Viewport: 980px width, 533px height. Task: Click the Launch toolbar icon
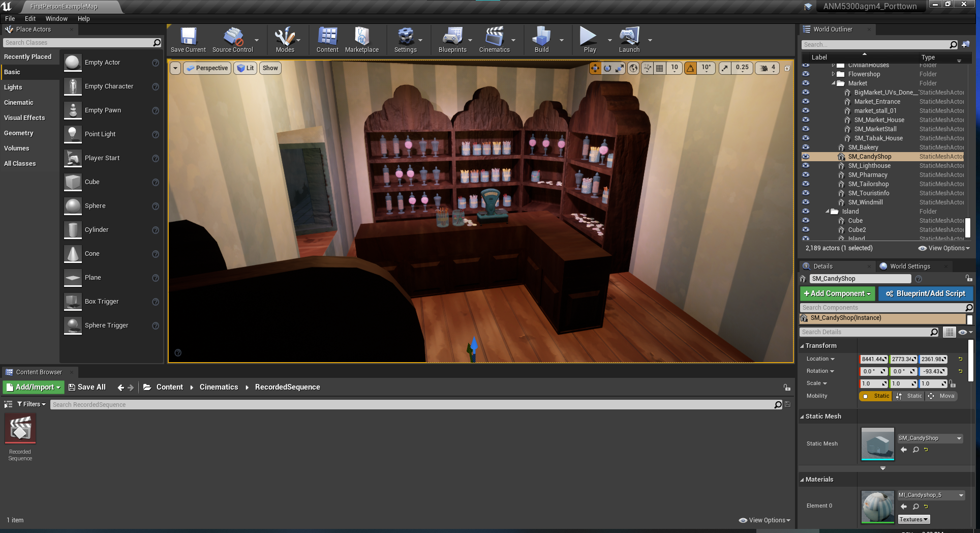click(x=629, y=40)
